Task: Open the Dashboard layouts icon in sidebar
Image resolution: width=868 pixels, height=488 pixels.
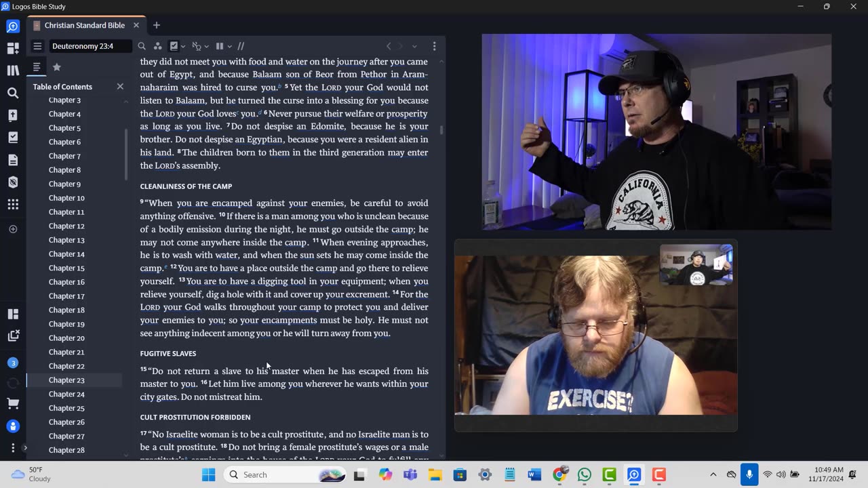Action: (13, 49)
